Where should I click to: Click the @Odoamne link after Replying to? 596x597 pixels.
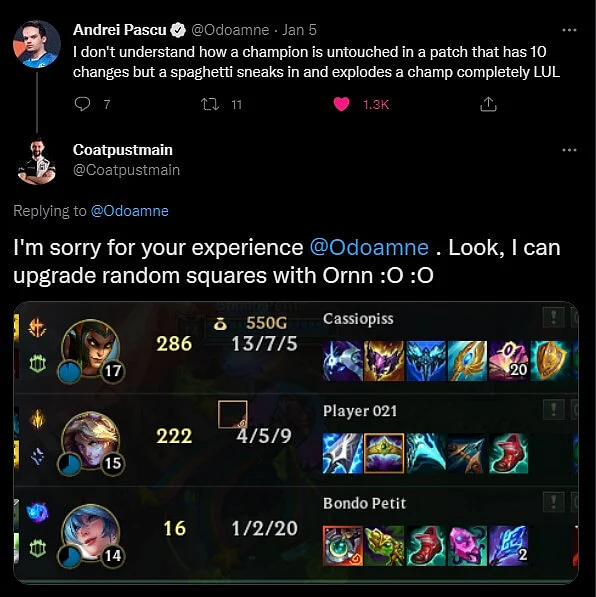coord(129,211)
